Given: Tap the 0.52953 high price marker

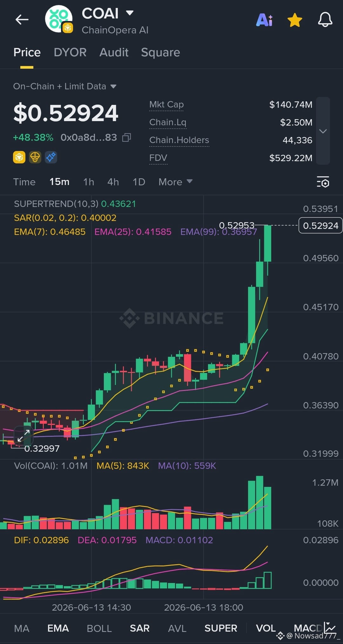Looking at the screenshot, I should (237, 225).
